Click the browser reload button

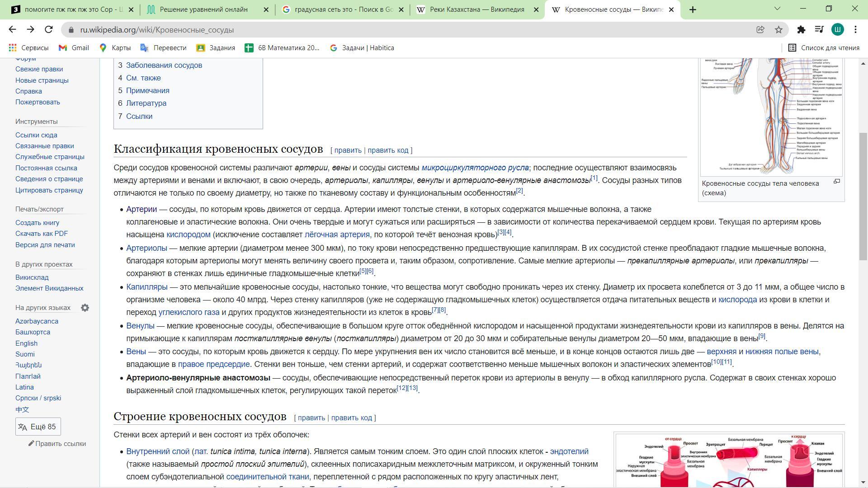point(49,30)
